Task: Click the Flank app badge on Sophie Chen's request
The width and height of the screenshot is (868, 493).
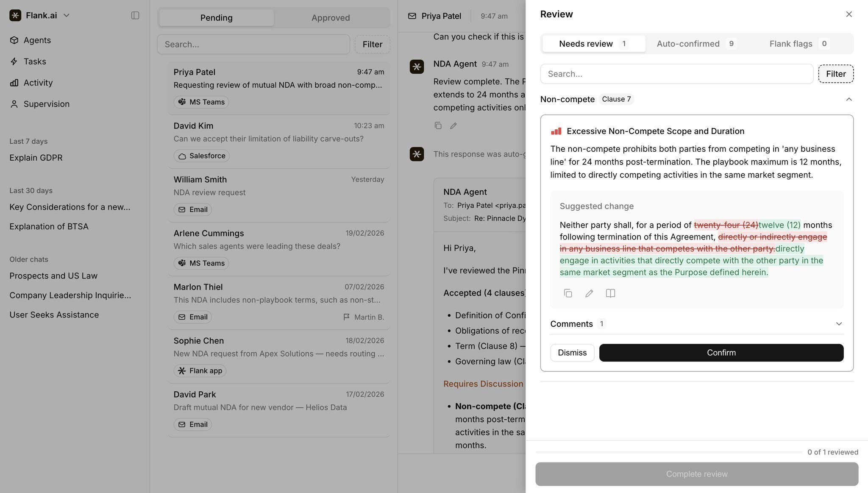Action: click(200, 371)
